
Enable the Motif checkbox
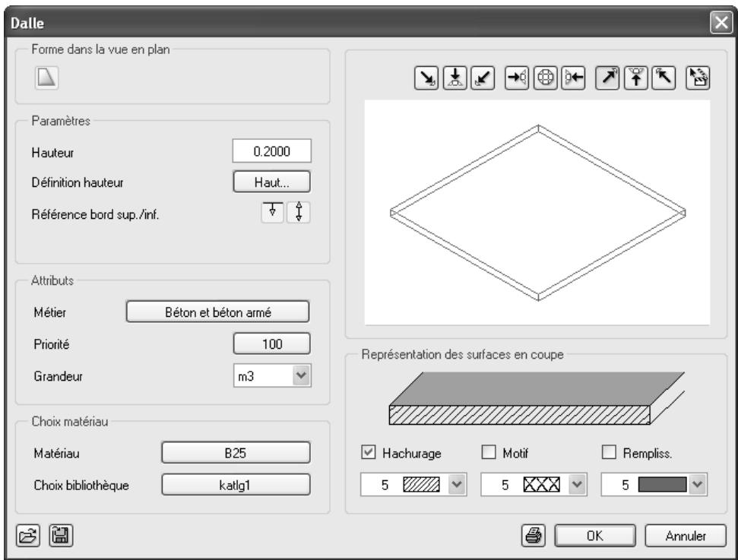(489, 452)
